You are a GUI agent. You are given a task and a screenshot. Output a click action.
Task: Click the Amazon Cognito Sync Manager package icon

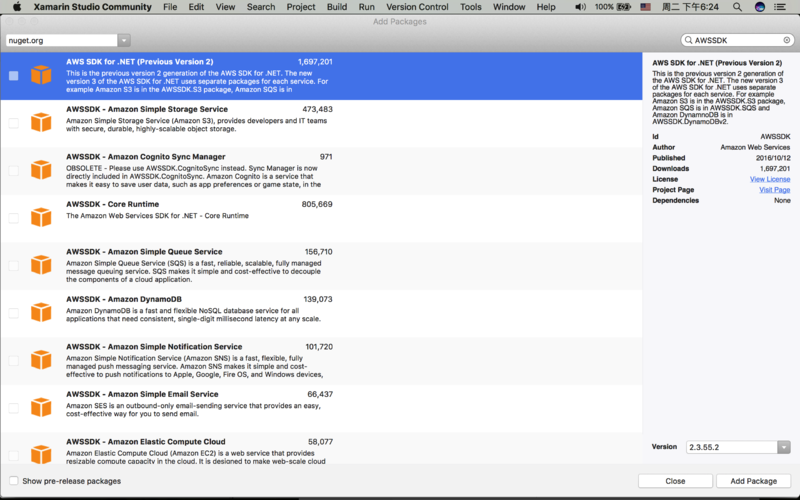(x=41, y=170)
